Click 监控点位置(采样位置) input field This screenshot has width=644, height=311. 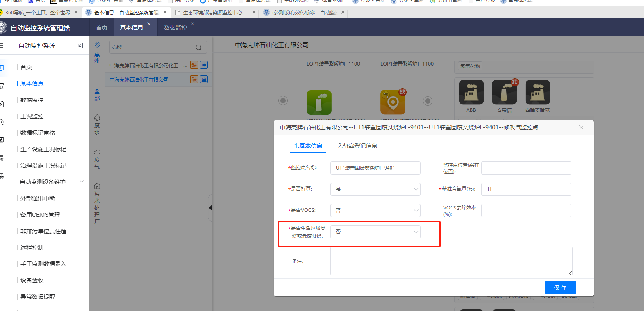pos(526,168)
